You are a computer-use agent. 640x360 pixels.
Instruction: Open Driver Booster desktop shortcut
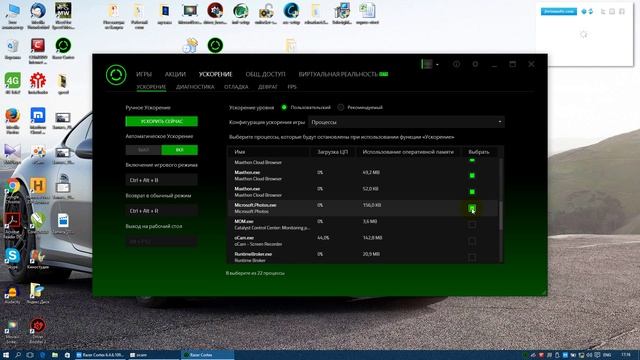[x=38, y=330]
